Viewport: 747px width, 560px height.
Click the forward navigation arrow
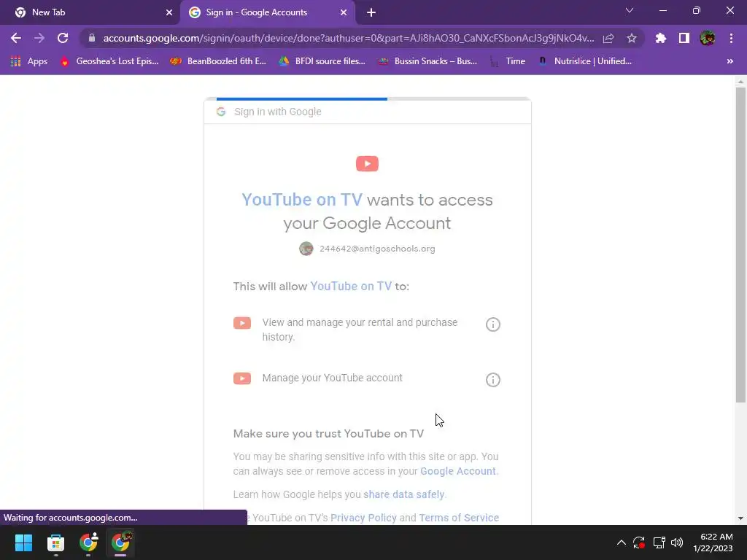coord(39,38)
